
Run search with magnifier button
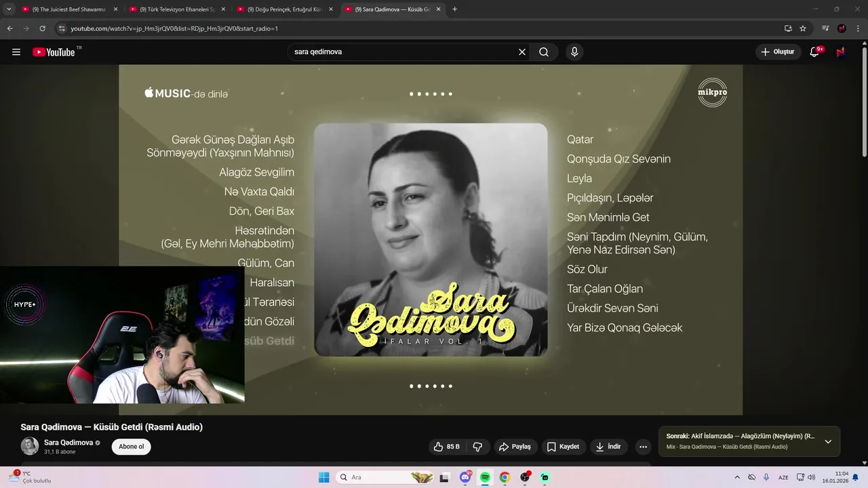click(544, 52)
